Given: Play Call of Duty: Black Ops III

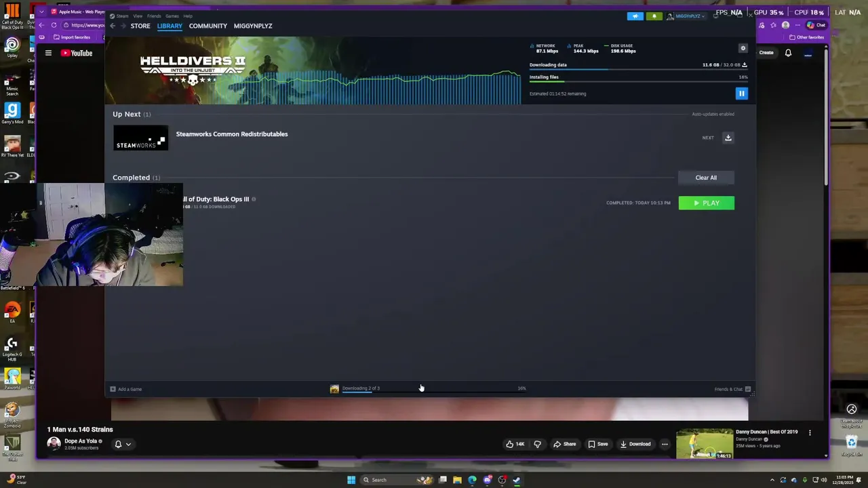Looking at the screenshot, I should (707, 203).
